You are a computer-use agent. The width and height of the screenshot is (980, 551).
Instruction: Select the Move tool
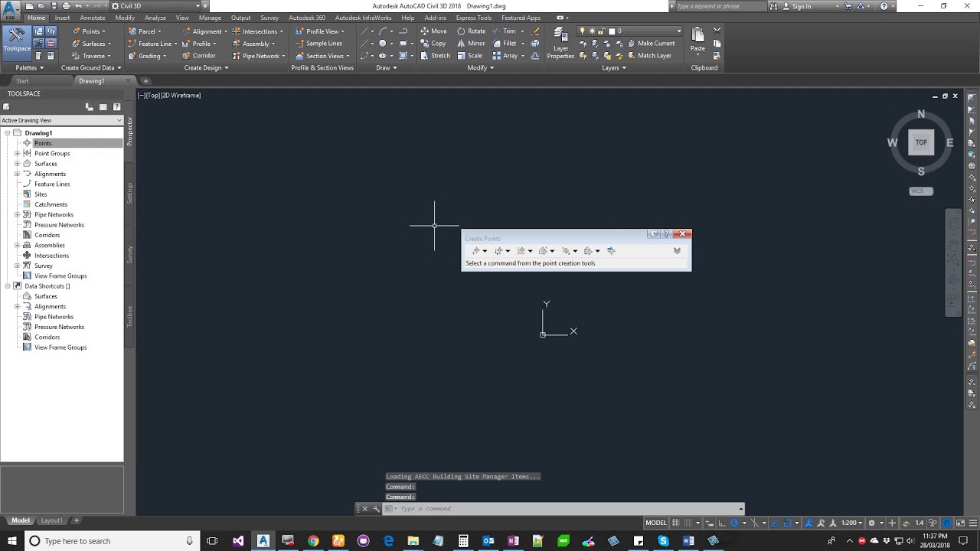433,31
